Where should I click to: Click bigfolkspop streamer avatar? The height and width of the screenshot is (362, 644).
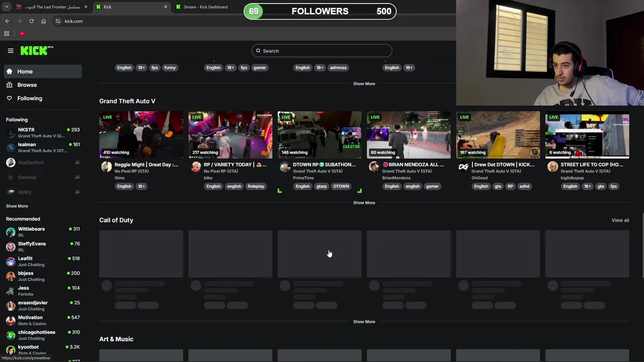[x=552, y=167]
